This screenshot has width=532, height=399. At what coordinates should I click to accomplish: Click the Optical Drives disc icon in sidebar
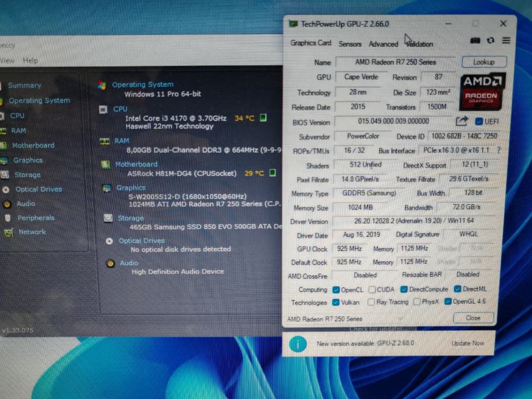(x=6, y=190)
